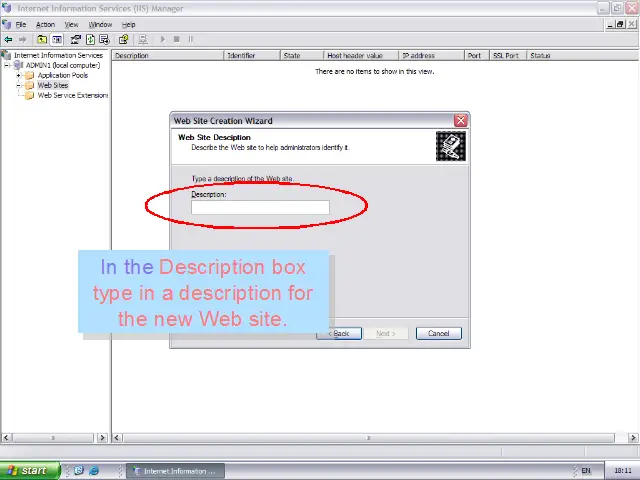The image size is (640, 480).
Task: Select Web Service Extensions in the tree
Action: 73,96
